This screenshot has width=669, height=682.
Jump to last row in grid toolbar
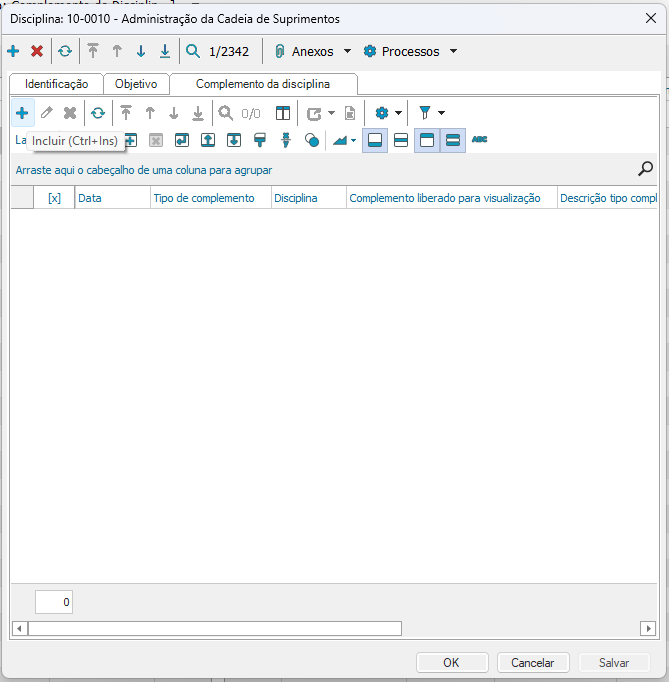[x=198, y=113]
